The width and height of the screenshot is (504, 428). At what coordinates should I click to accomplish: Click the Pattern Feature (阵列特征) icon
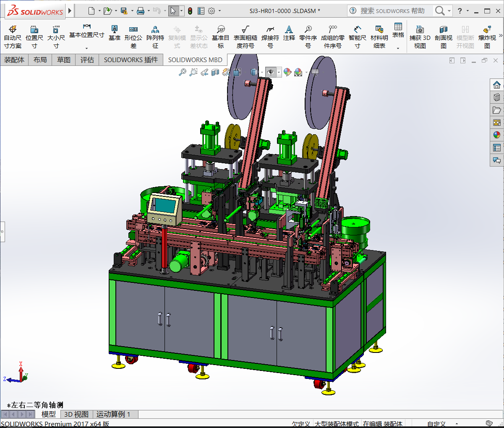pyautogui.click(x=155, y=37)
